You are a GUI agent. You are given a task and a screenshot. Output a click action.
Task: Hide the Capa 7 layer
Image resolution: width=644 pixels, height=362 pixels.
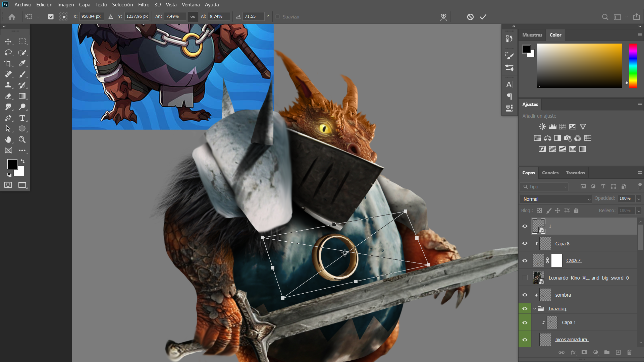(525, 261)
